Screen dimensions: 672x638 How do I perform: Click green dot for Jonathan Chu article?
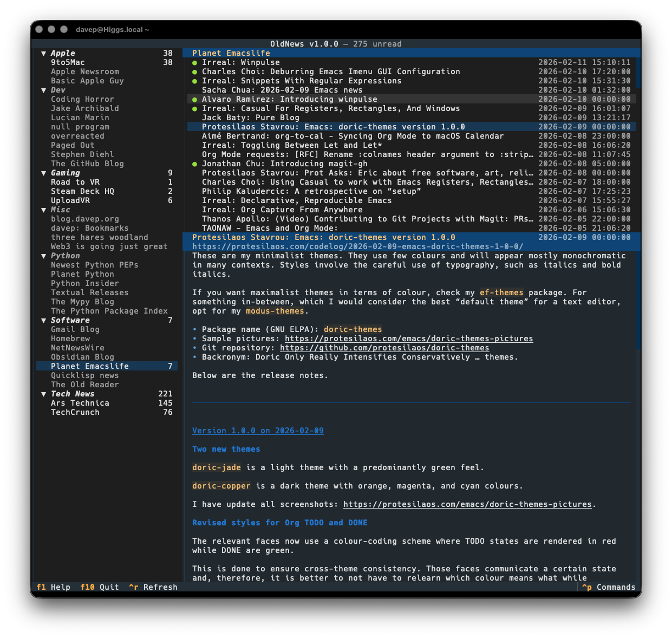coord(195,164)
